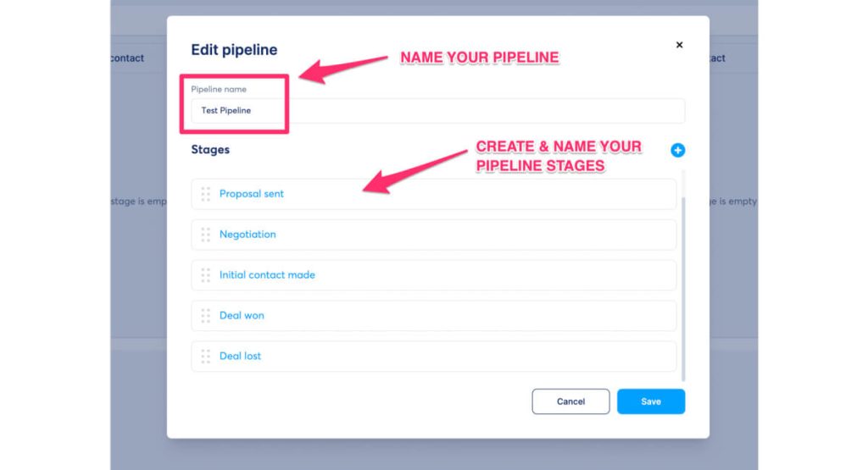Click drag handle icon beside Deal lost
868x470 pixels.
coord(205,357)
